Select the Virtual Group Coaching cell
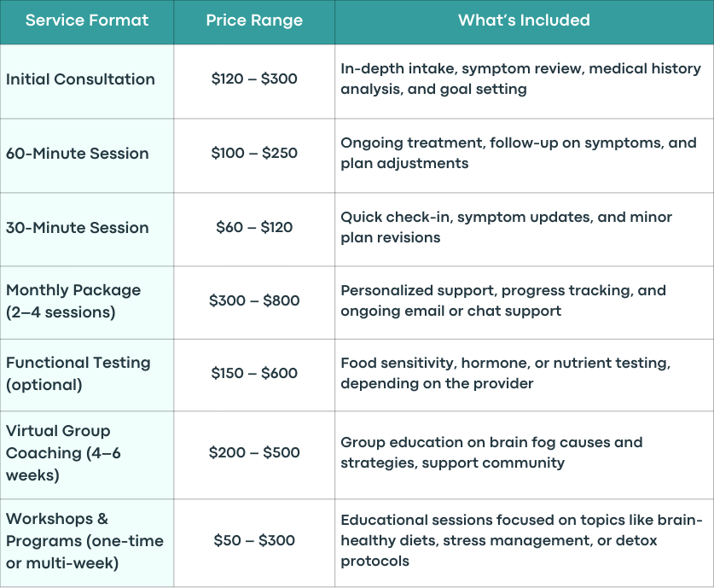 click(x=86, y=453)
